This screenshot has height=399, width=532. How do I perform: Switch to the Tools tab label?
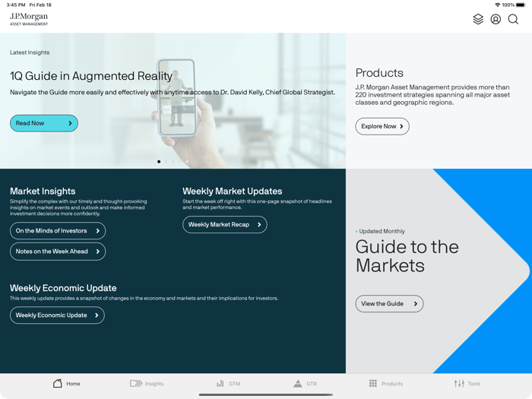pos(474,384)
